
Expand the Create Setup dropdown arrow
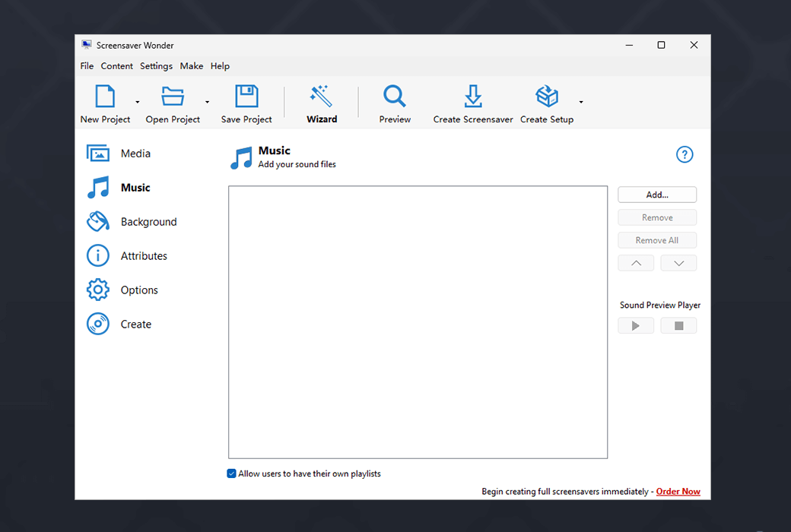coord(581,102)
